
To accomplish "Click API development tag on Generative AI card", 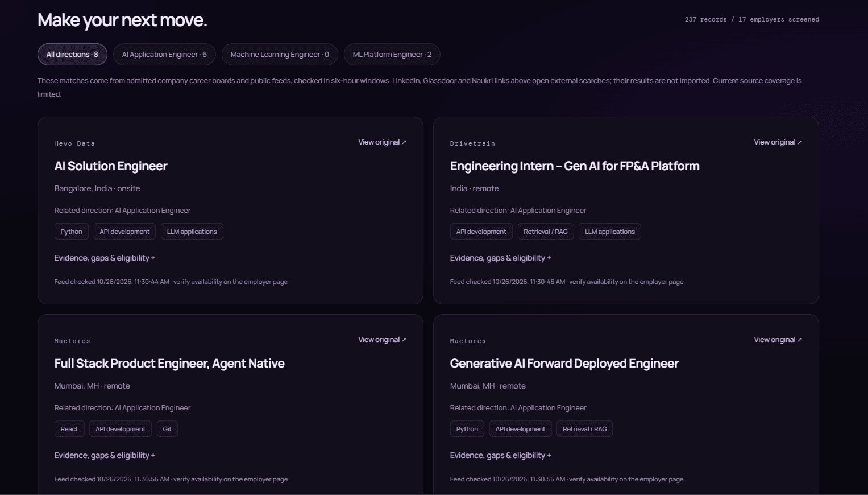I will 520,429.
